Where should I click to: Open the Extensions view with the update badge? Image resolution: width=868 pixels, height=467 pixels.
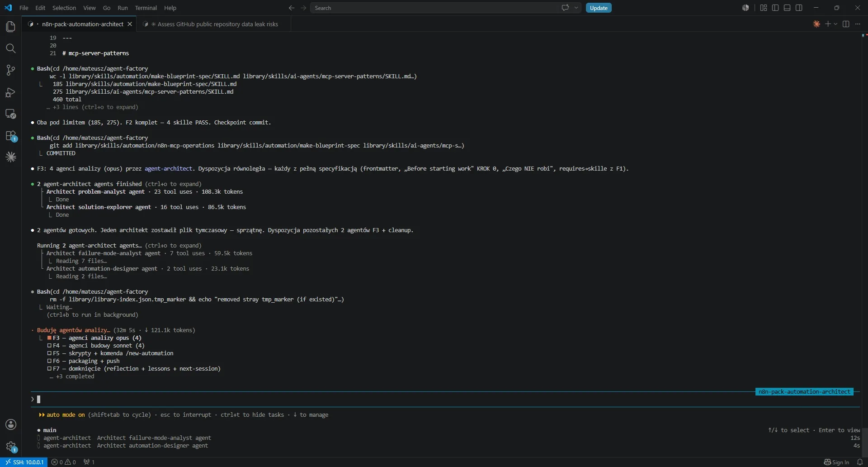pos(10,136)
